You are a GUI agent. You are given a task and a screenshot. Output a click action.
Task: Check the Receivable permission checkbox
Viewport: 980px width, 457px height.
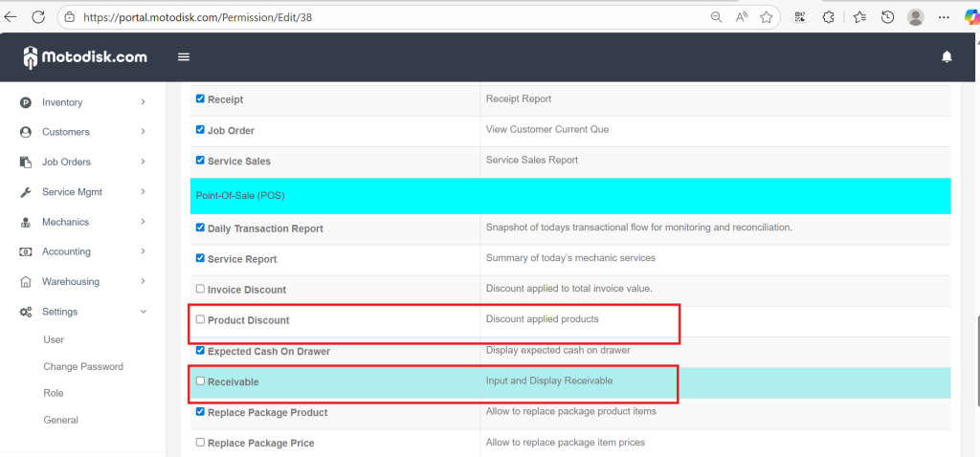(x=200, y=381)
